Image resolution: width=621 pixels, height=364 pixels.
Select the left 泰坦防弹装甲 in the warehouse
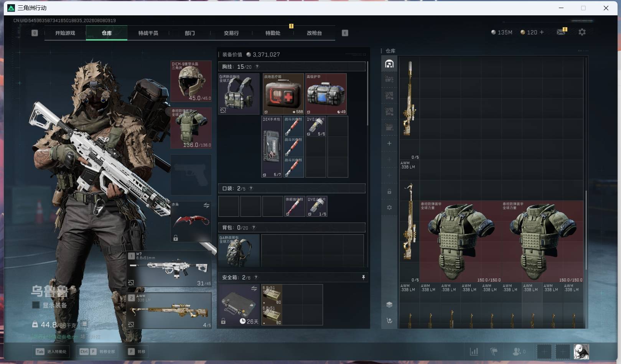[461, 242]
